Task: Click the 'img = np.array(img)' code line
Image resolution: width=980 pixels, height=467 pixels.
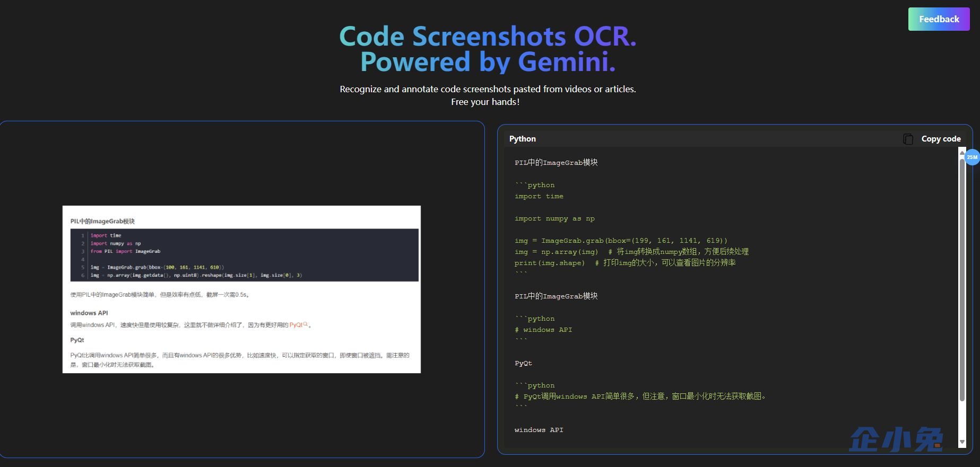Action: click(x=631, y=252)
